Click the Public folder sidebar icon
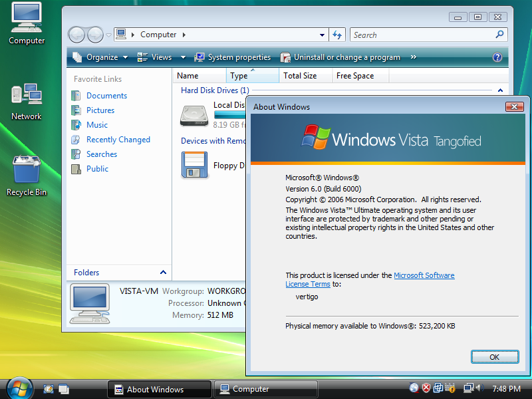This screenshot has height=399, width=532. click(x=76, y=169)
